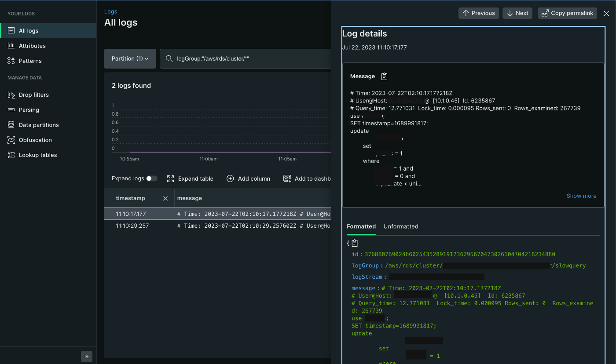This screenshot has width=616, height=364.
Task: Click the search magnifier icon
Action: click(169, 58)
